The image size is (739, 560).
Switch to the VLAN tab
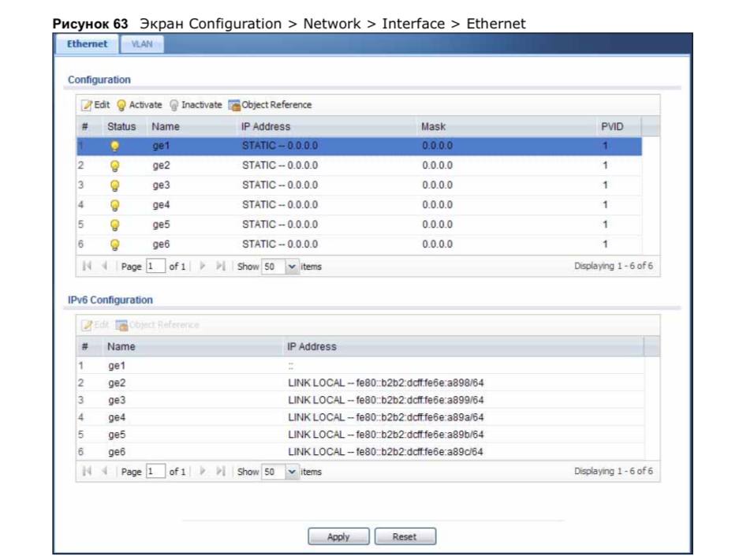pos(142,44)
